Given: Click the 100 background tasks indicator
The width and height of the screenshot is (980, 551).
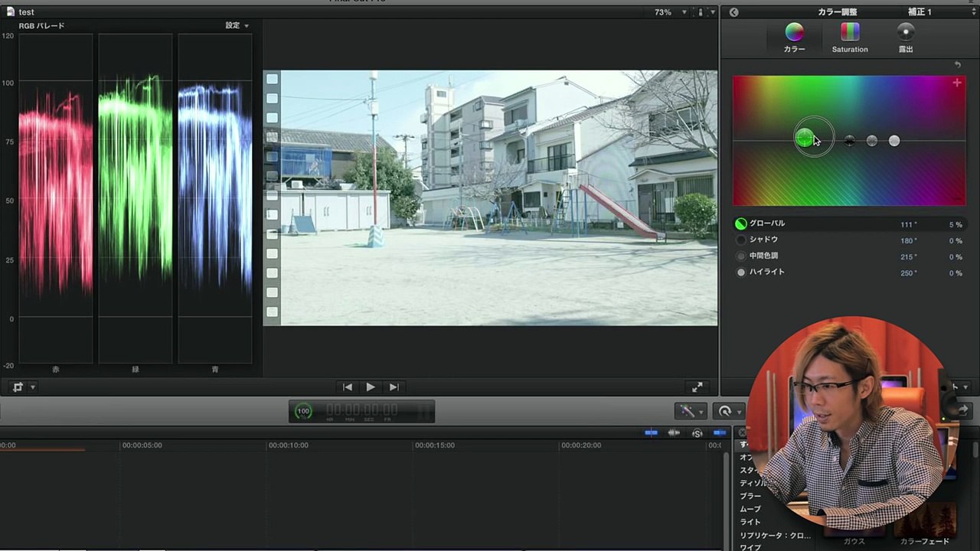Looking at the screenshot, I should tap(303, 412).
